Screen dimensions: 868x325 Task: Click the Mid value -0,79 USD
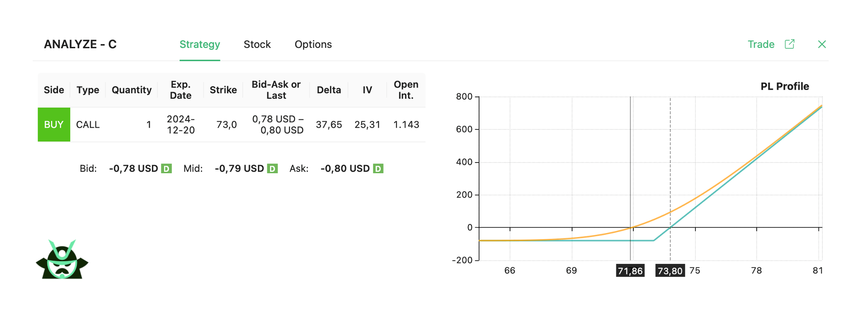click(239, 169)
